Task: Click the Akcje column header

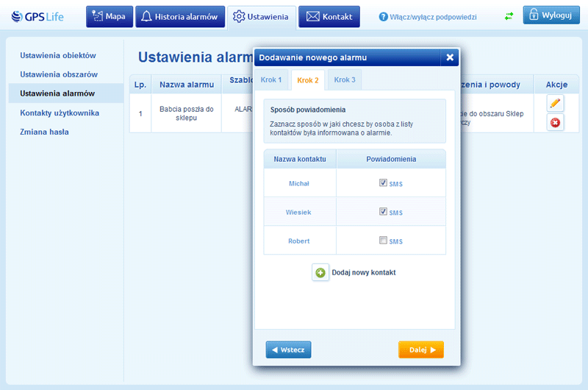Action: (x=556, y=85)
